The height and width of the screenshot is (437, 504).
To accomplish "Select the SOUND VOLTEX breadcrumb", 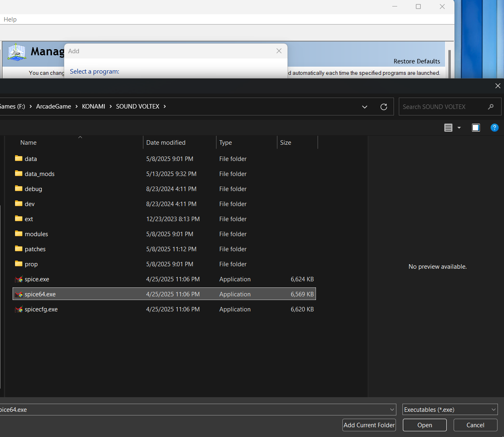I will coord(138,107).
